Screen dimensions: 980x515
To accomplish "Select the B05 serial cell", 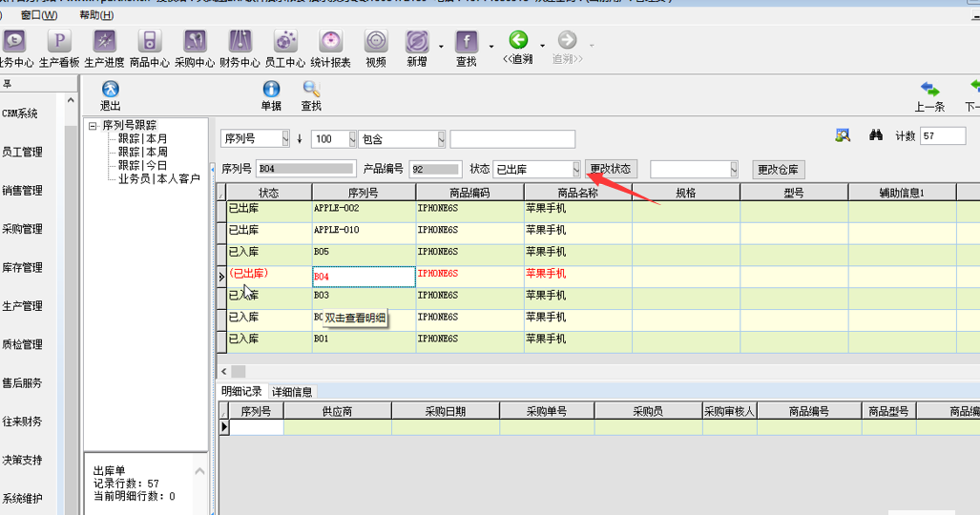I will (x=364, y=255).
